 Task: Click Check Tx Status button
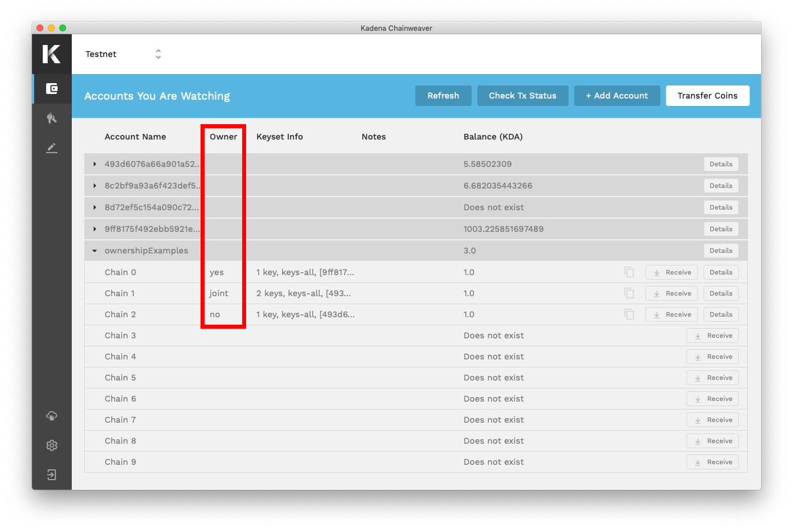point(522,96)
